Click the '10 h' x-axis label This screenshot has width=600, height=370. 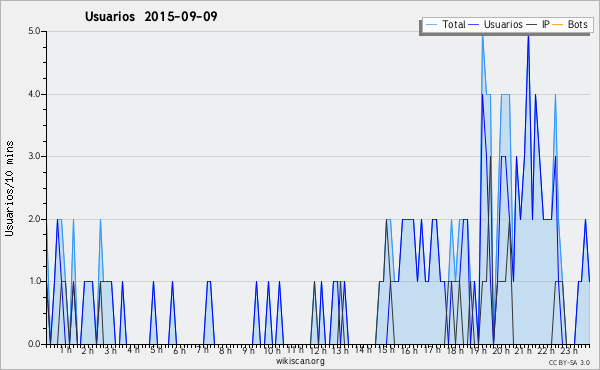pyautogui.click(x=272, y=350)
